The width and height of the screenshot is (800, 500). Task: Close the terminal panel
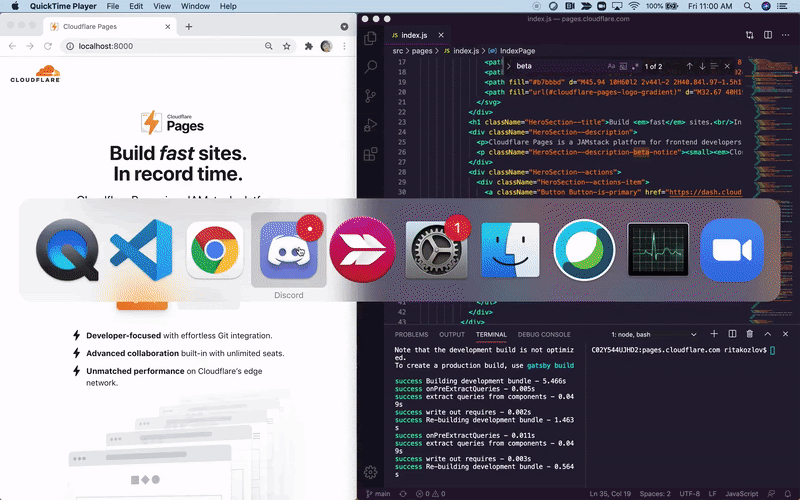click(x=785, y=334)
